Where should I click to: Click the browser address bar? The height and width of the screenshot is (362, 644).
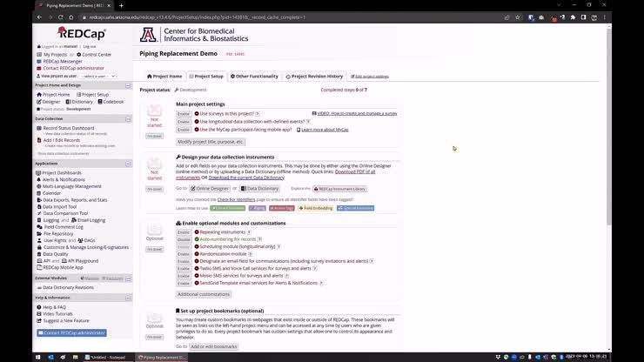261,17
